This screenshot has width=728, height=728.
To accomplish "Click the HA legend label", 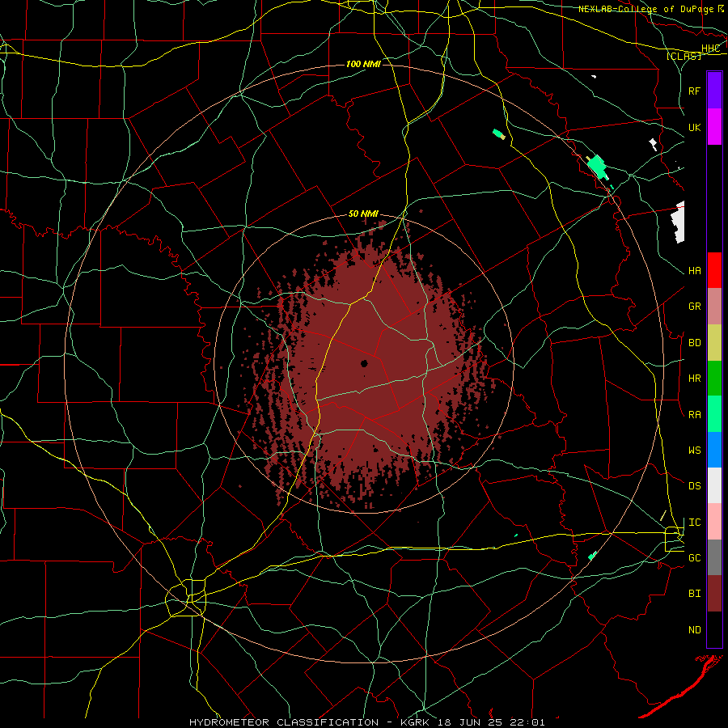I will (x=695, y=271).
